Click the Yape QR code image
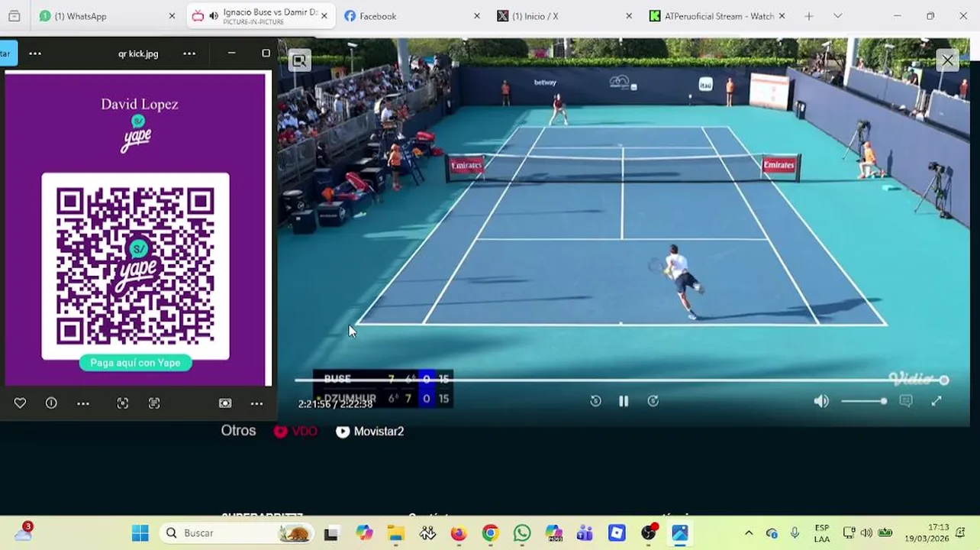Viewport: 980px width, 550px height. 135,265
